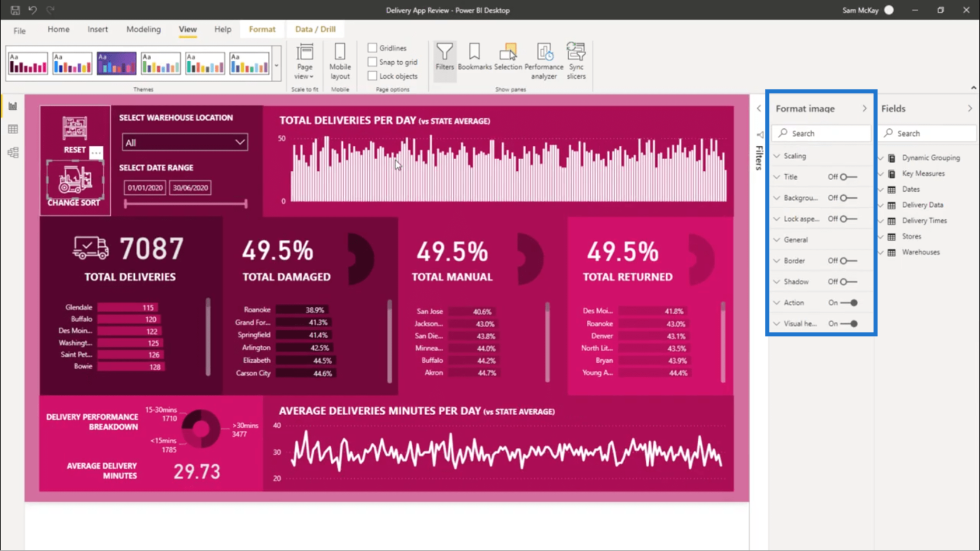Click Total Damaged list scrollbar

coord(390,341)
